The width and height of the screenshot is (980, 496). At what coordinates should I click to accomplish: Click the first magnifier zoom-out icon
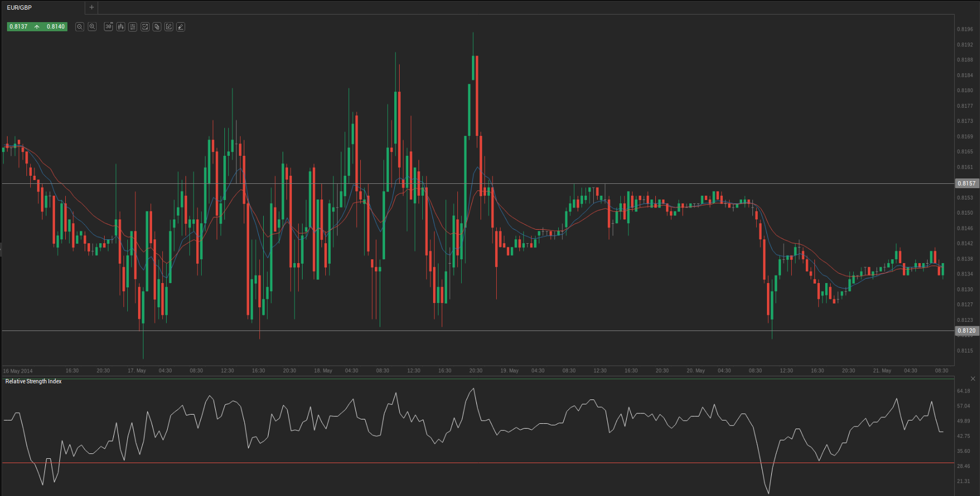pyautogui.click(x=80, y=27)
